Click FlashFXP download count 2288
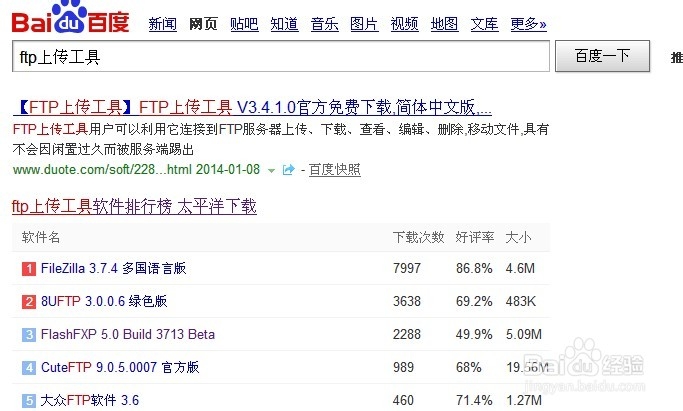683x411 pixels. pyautogui.click(x=407, y=334)
